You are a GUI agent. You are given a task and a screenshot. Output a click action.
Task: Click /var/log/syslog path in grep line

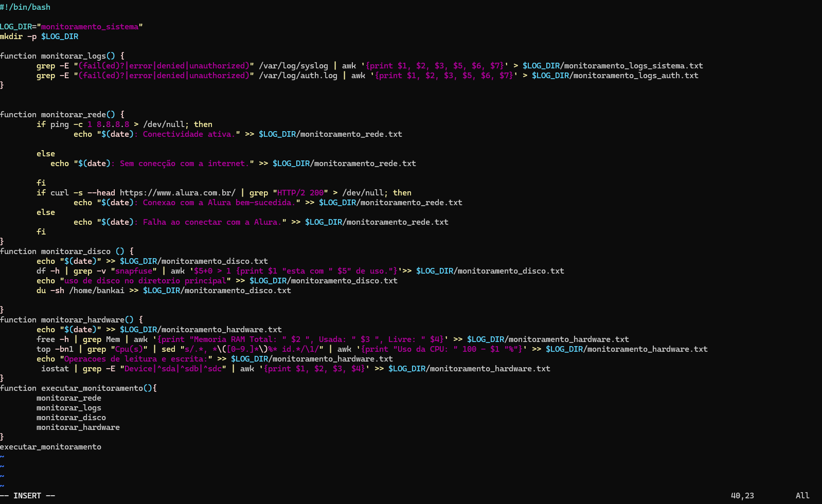[293, 66]
